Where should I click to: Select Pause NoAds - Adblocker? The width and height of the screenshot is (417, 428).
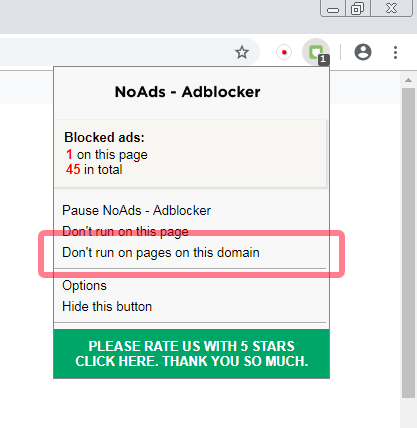point(136,210)
